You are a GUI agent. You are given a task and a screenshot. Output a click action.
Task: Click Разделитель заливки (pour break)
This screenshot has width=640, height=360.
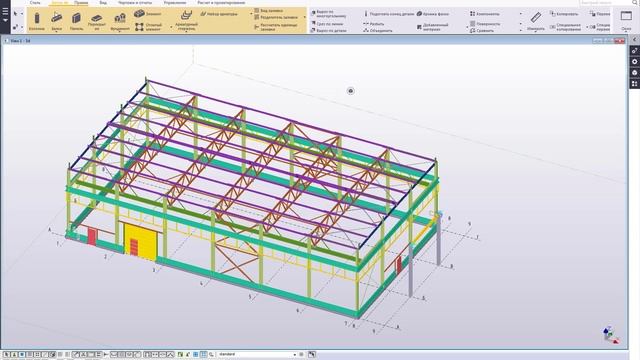pyautogui.click(x=276, y=18)
